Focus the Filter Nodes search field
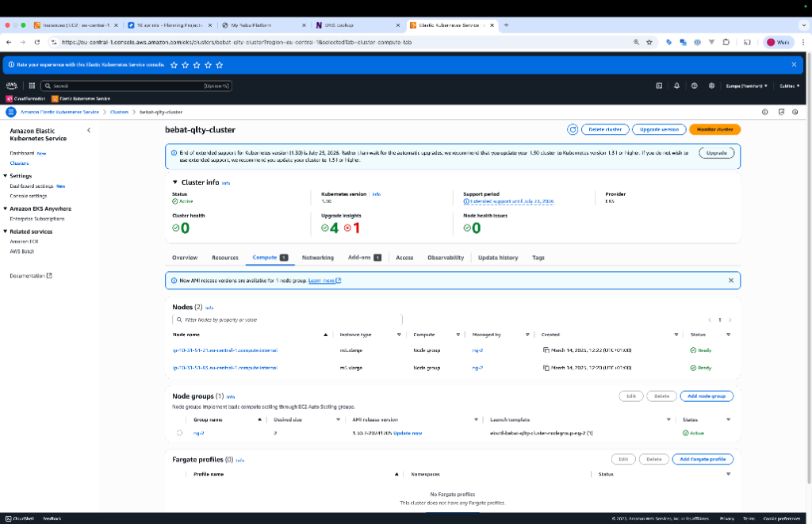The image size is (812, 524). click(x=287, y=320)
